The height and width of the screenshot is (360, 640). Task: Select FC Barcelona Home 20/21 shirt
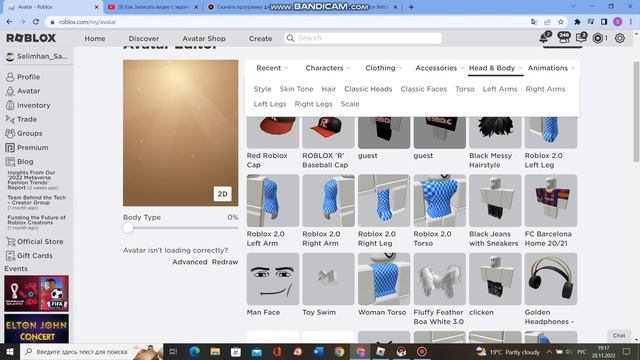[x=551, y=211]
